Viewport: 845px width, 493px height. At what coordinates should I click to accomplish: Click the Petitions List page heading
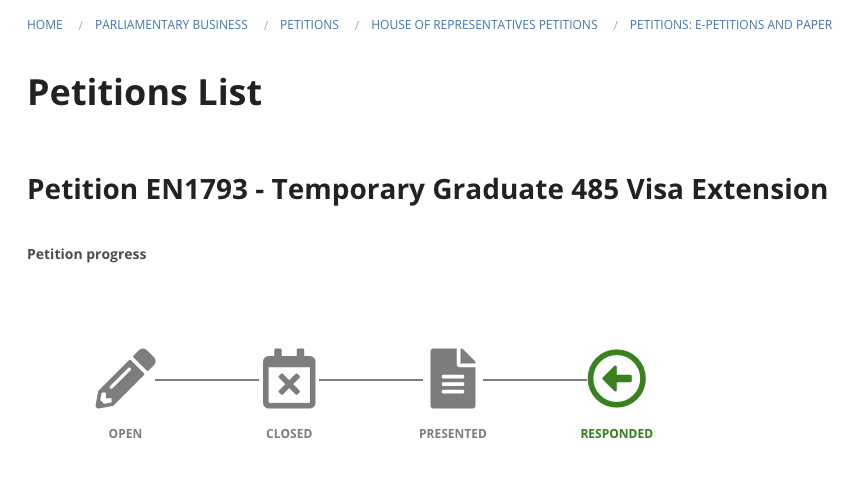pyautogui.click(x=144, y=92)
